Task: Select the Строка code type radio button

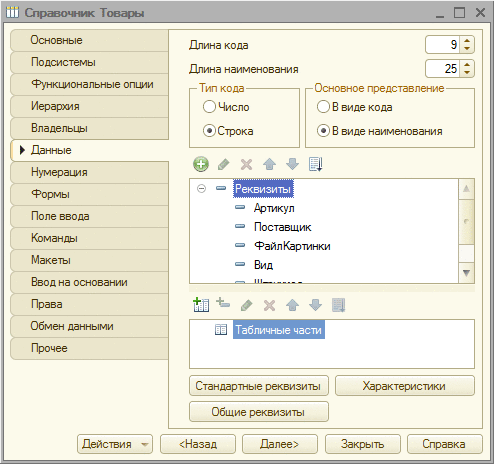Action: (x=209, y=131)
